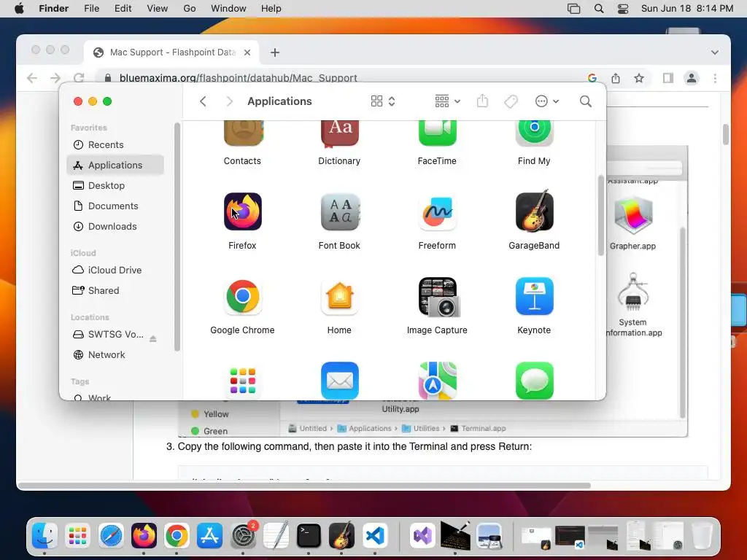Open the App Store in the Dock
The width and height of the screenshot is (747, 560).
[209, 536]
